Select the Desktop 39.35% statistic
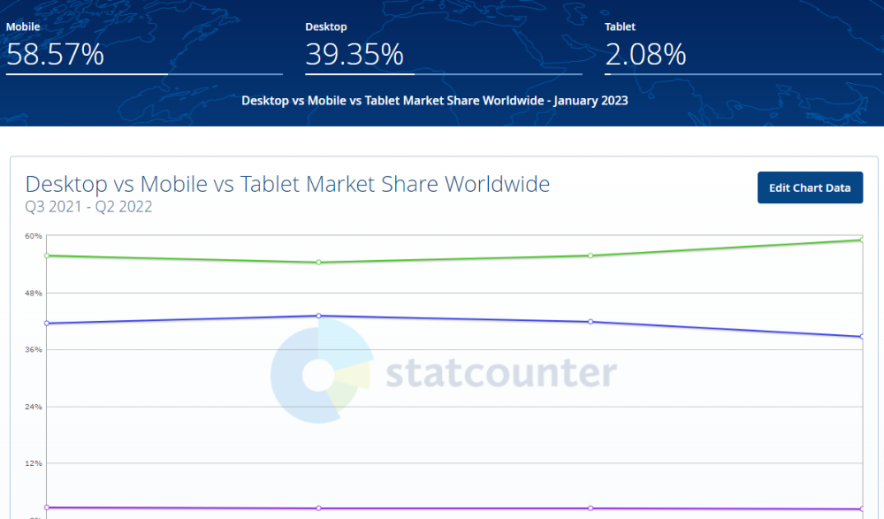884x519 pixels. coord(354,54)
